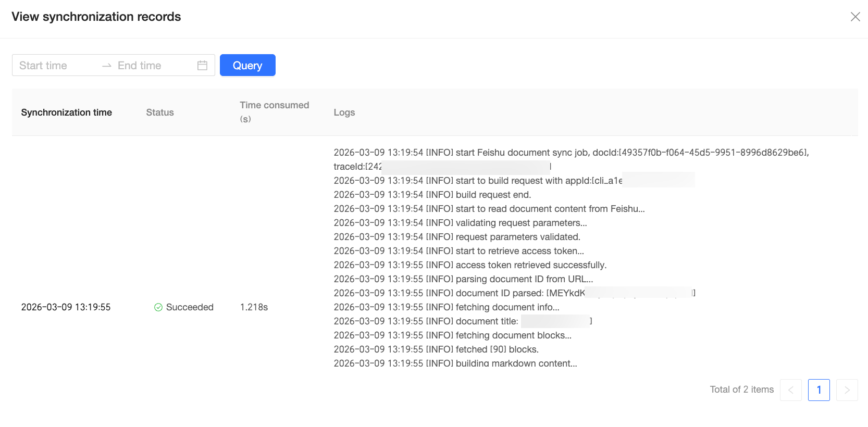Click the Query button
This screenshot has height=427, width=868.
(x=247, y=65)
